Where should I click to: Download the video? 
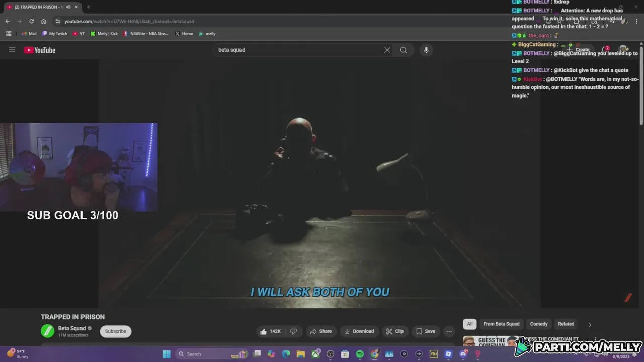pyautogui.click(x=359, y=331)
